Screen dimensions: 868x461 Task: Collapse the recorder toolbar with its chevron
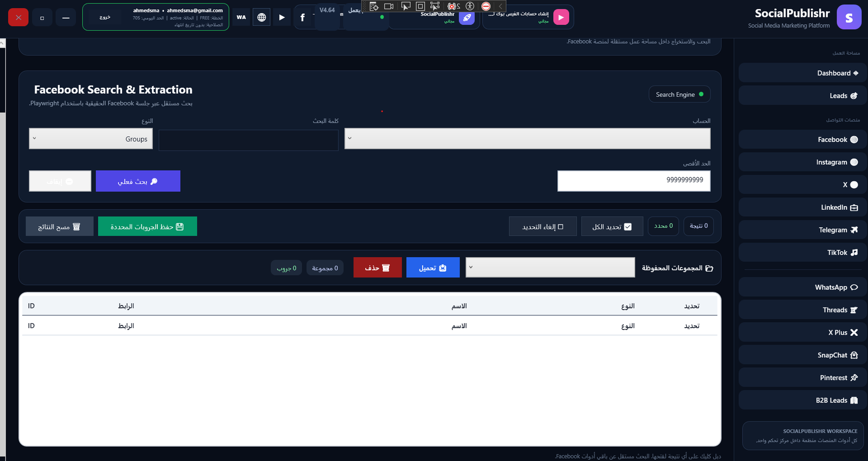pos(500,7)
